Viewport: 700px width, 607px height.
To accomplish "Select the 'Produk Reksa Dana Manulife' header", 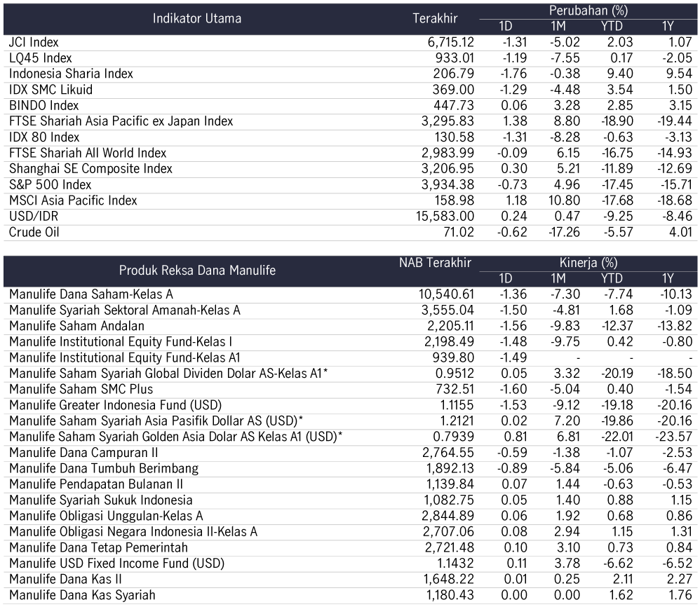I will tap(197, 271).
